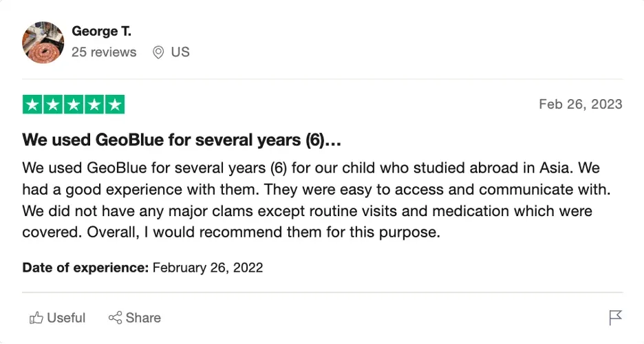Image resolution: width=644 pixels, height=344 pixels.
Task: Click the second green rating star
Action: point(53,105)
